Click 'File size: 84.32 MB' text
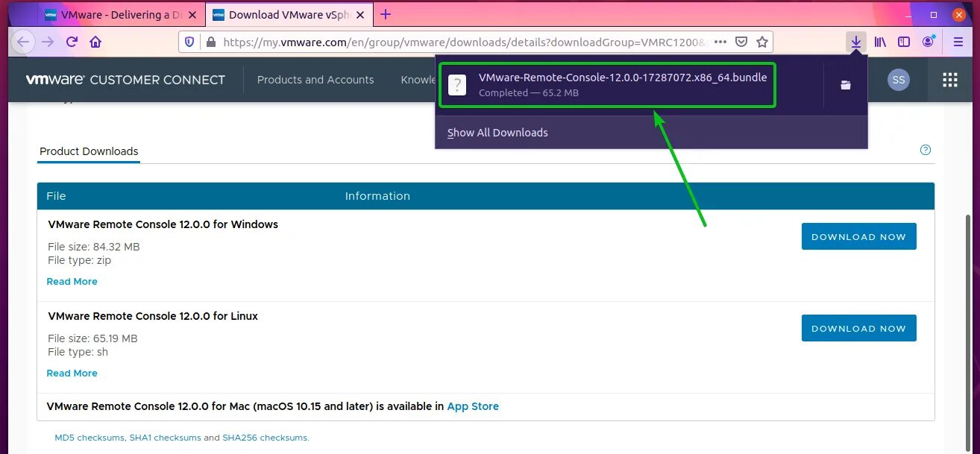 (93, 247)
